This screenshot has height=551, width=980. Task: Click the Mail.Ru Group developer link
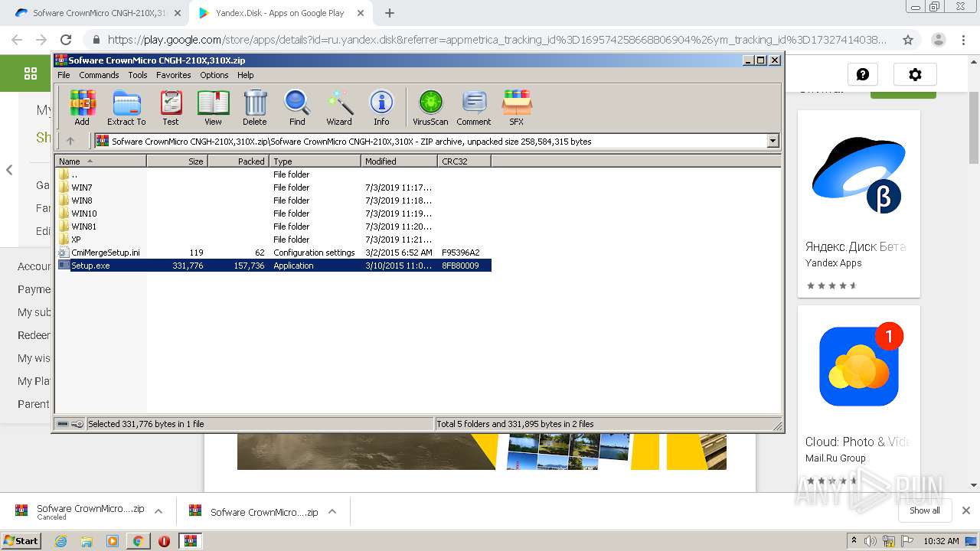click(x=835, y=458)
